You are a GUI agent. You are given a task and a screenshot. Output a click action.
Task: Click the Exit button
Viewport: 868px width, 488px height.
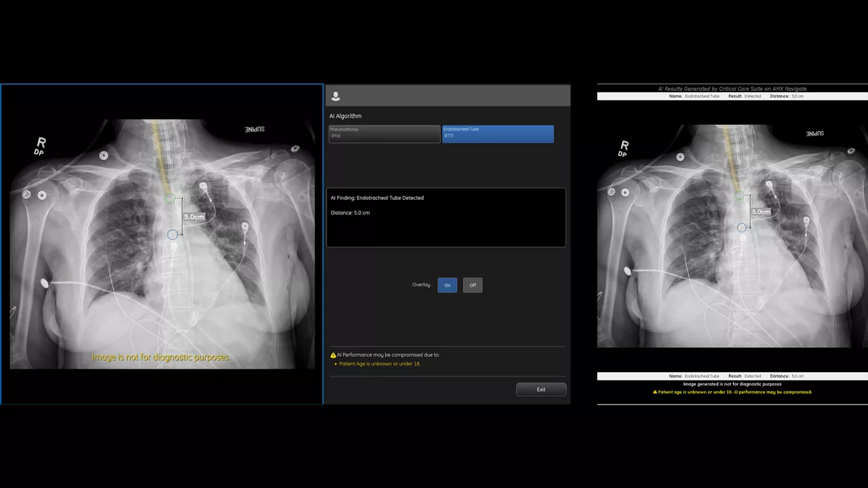pos(541,390)
